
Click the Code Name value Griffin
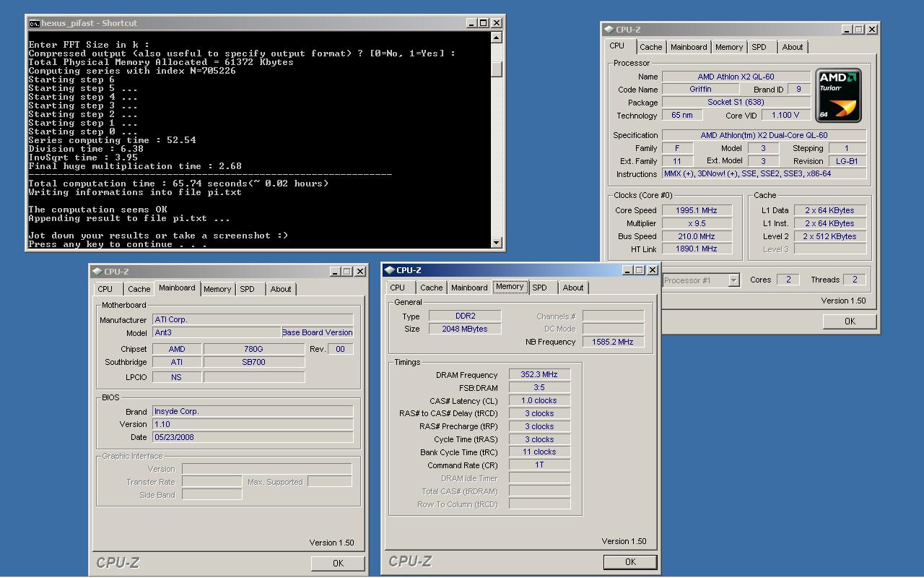[x=700, y=90]
